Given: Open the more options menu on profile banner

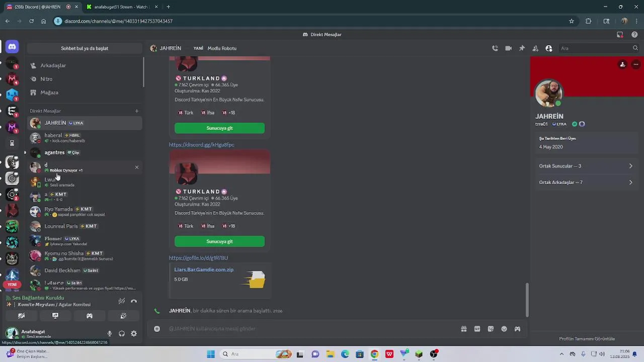Looking at the screenshot, I should [x=636, y=64].
